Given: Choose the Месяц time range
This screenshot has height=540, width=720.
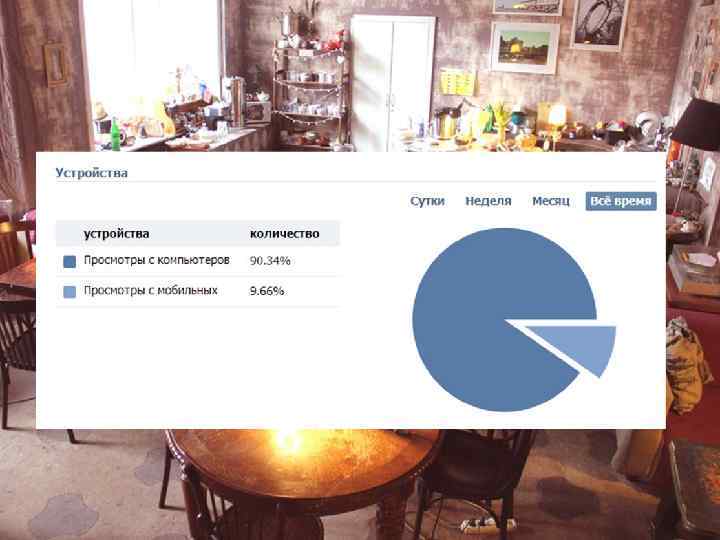Looking at the screenshot, I should pos(551,201).
